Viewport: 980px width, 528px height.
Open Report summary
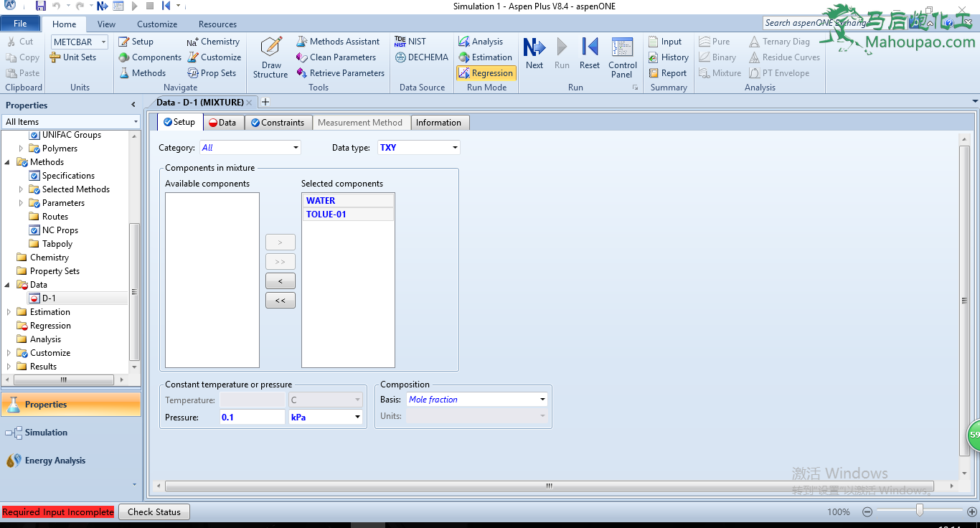click(x=667, y=73)
